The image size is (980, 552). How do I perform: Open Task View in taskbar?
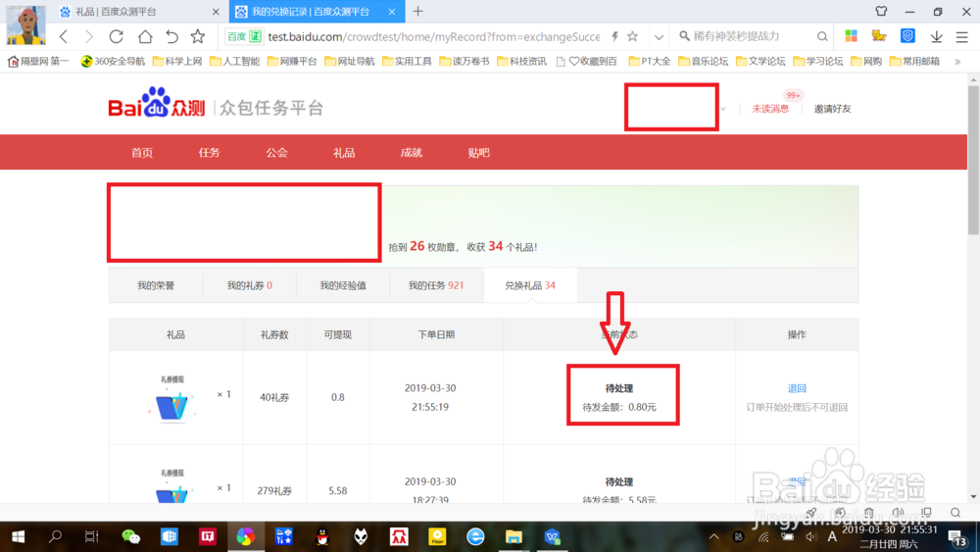point(92,536)
